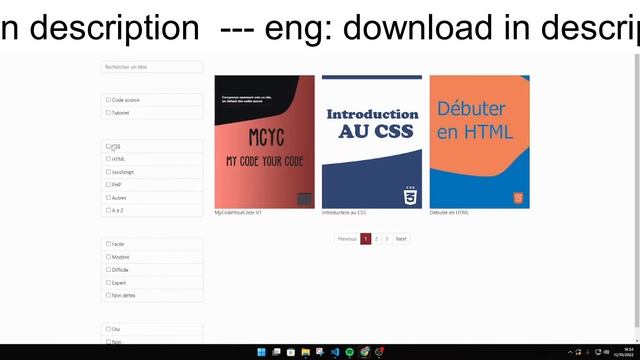The height and width of the screenshot is (360, 640).
Task: Enable the JavaScript filter checkbox
Action: pyautogui.click(x=108, y=172)
